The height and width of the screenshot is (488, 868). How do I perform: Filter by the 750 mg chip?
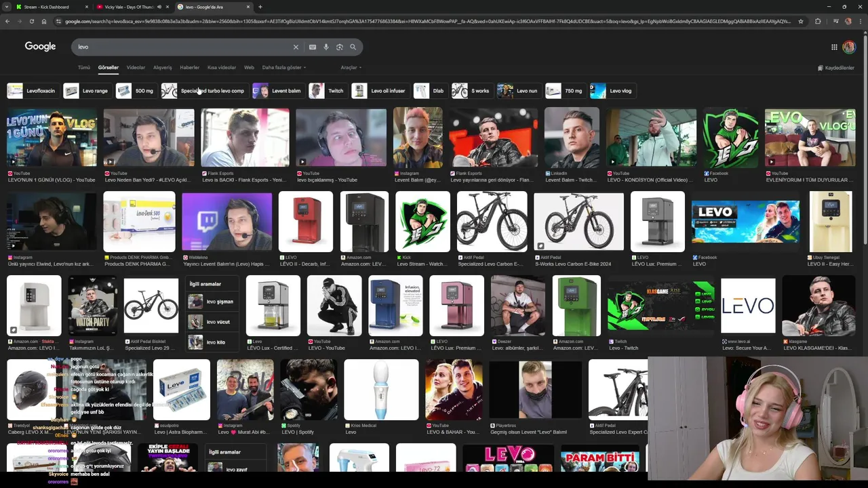[x=565, y=91]
